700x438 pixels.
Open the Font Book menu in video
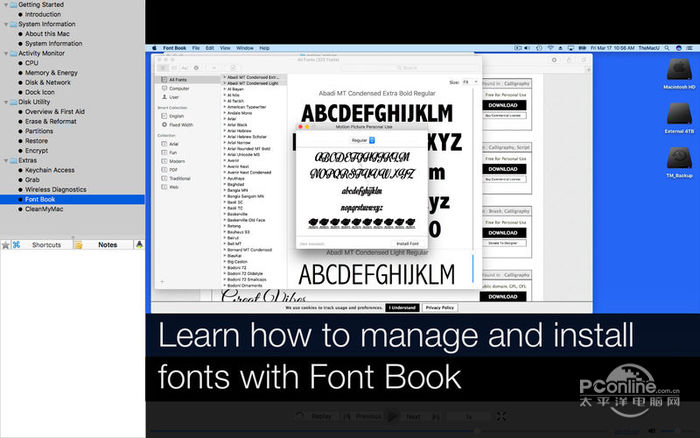[x=175, y=48]
